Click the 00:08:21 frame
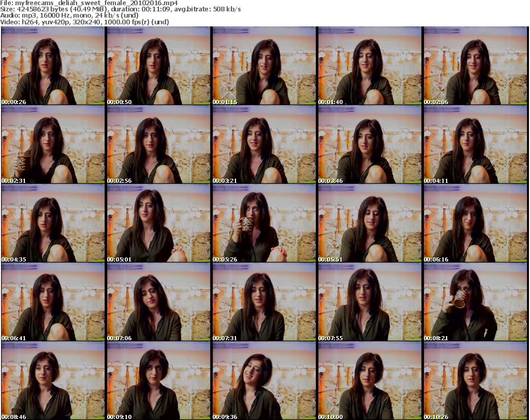The height and width of the screenshot is (420, 530). tap(475, 302)
